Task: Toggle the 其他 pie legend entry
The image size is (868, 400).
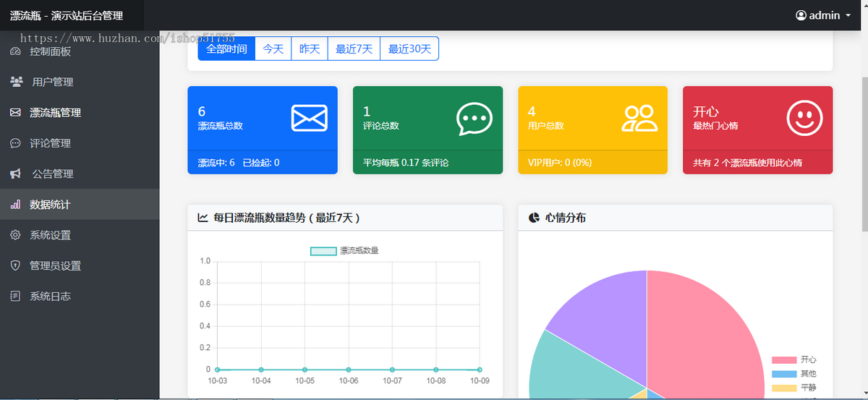Action: (x=794, y=374)
